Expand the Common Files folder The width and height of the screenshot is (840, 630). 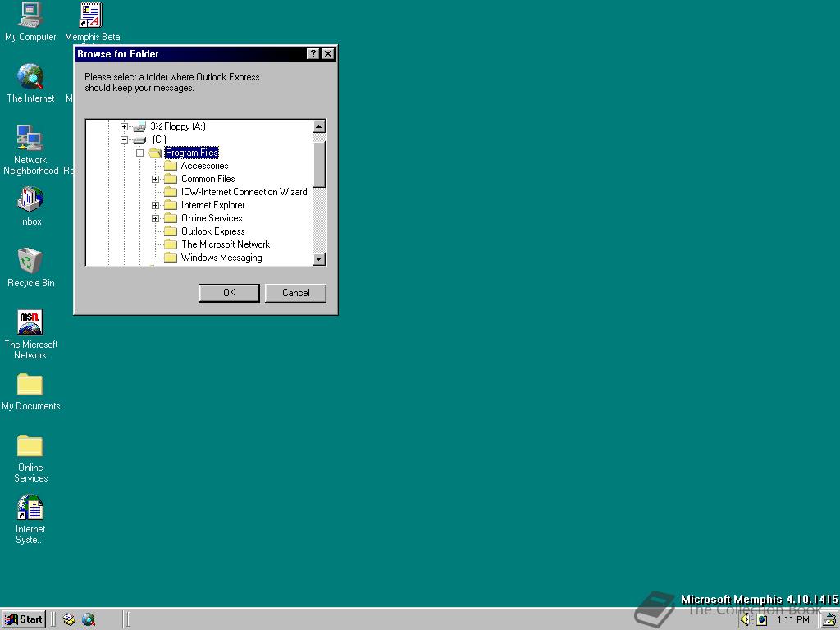(155, 180)
